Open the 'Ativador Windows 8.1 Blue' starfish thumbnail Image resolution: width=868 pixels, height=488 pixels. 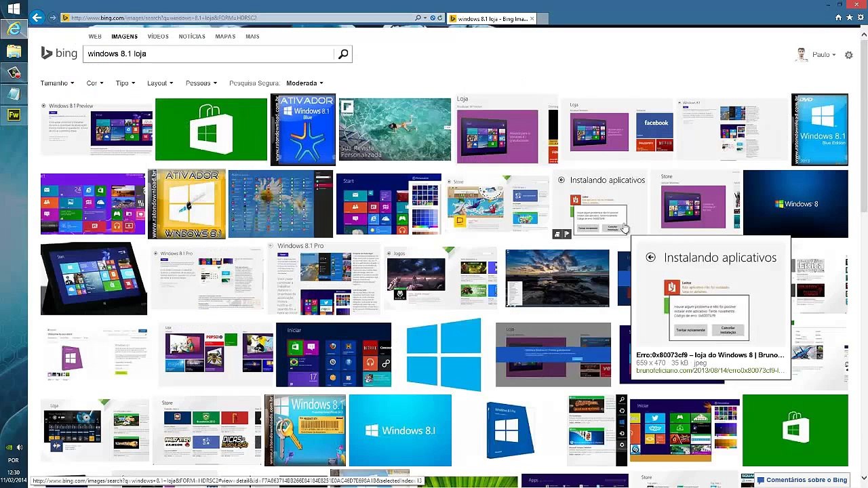tap(302, 129)
